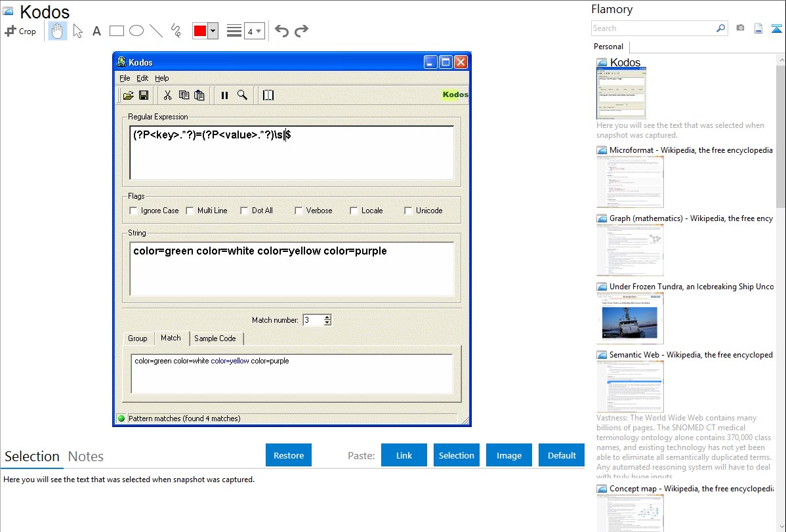Toggle the Multi Line flag
786x532 pixels.
point(190,211)
